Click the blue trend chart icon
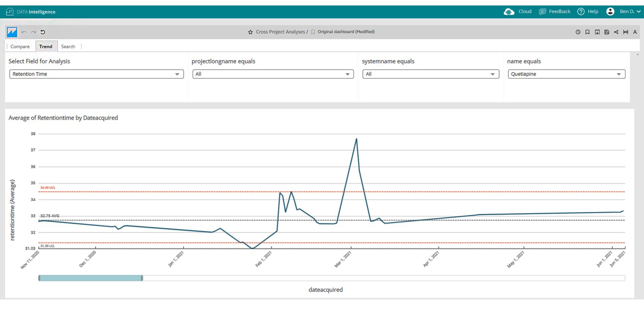 [x=12, y=32]
